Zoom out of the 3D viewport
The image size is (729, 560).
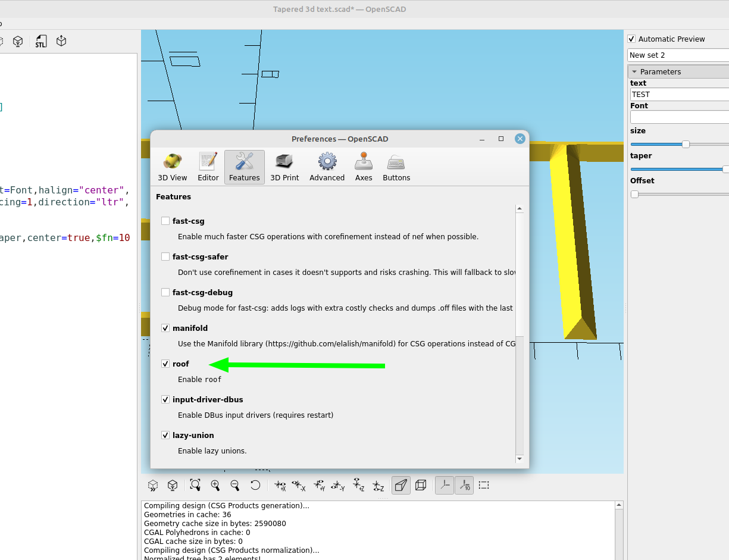235,485
